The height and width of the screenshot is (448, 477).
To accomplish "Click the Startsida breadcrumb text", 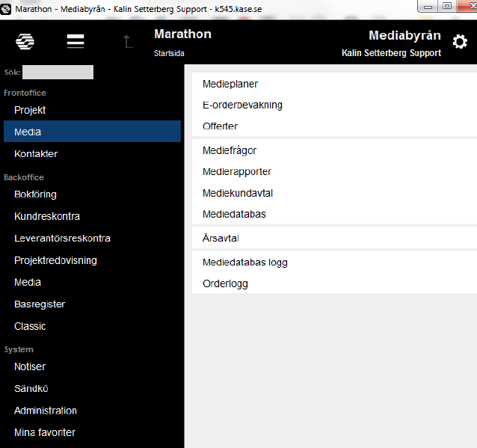I will (x=169, y=53).
